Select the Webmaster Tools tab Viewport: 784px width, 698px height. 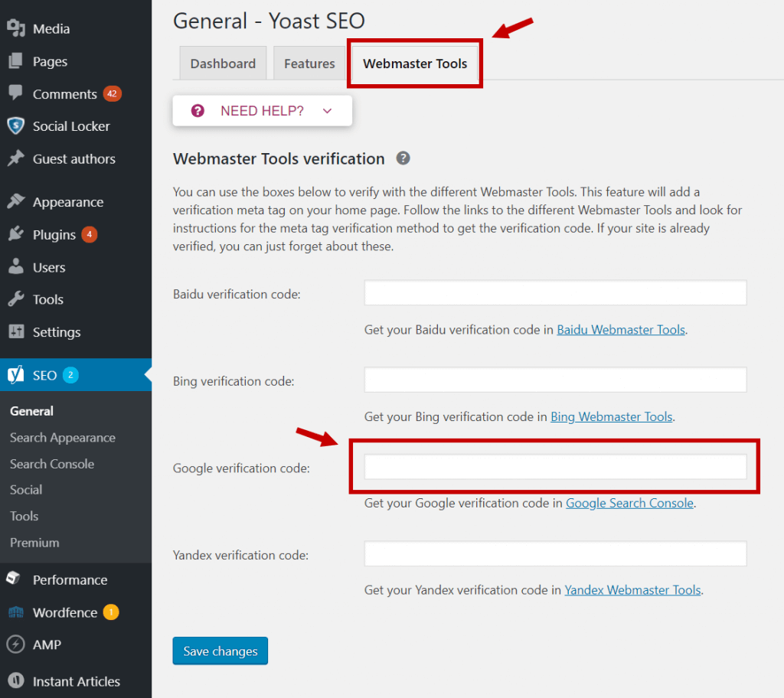(415, 64)
